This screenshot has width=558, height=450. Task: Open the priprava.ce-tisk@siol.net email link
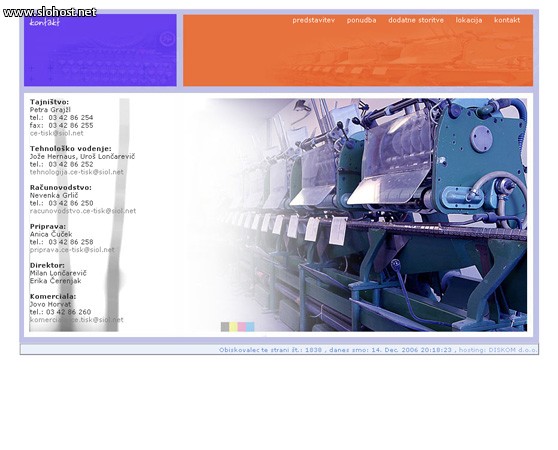[72, 250]
